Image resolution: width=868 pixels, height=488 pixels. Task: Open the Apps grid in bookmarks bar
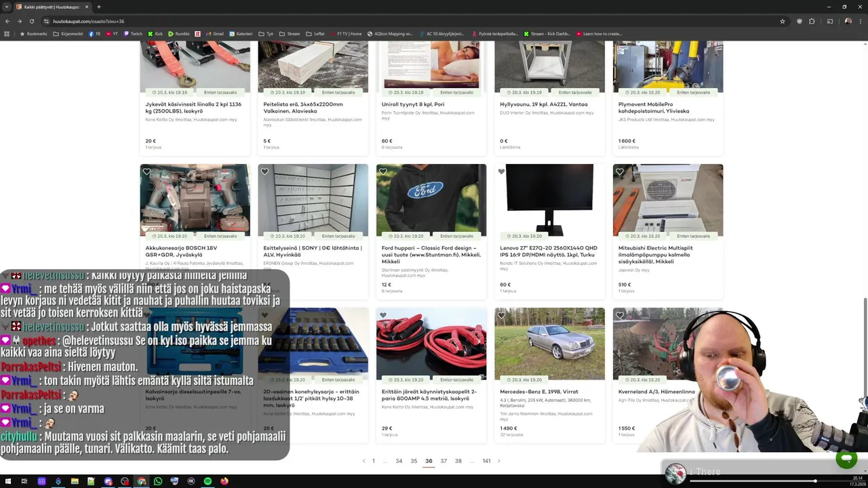(7, 33)
